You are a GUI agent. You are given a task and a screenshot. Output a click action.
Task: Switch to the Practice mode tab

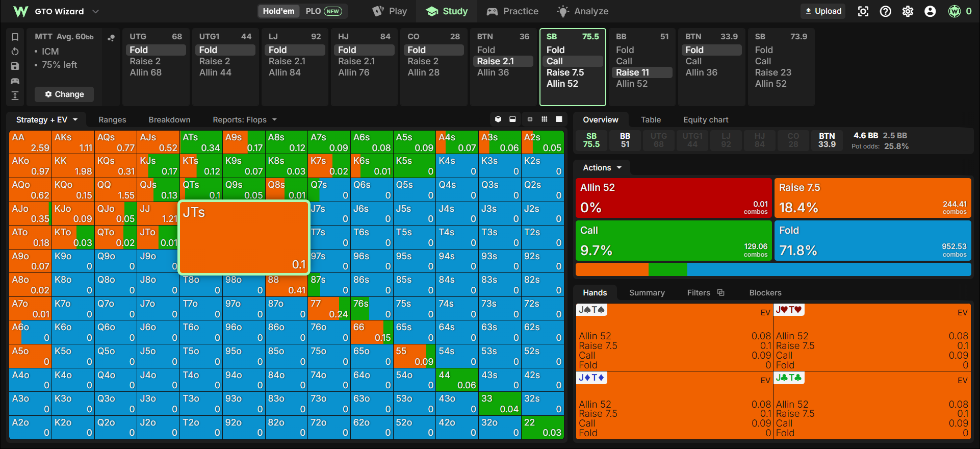point(512,11)
